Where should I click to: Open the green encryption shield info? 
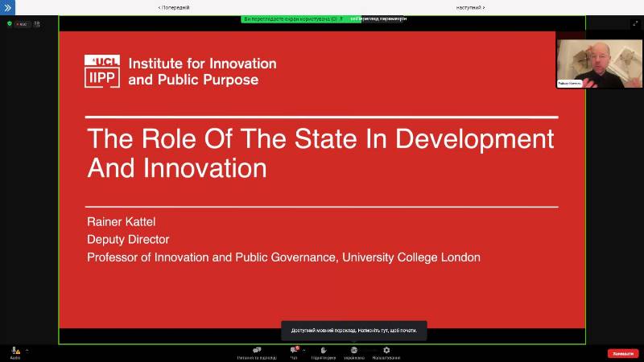tap(10, 24)
